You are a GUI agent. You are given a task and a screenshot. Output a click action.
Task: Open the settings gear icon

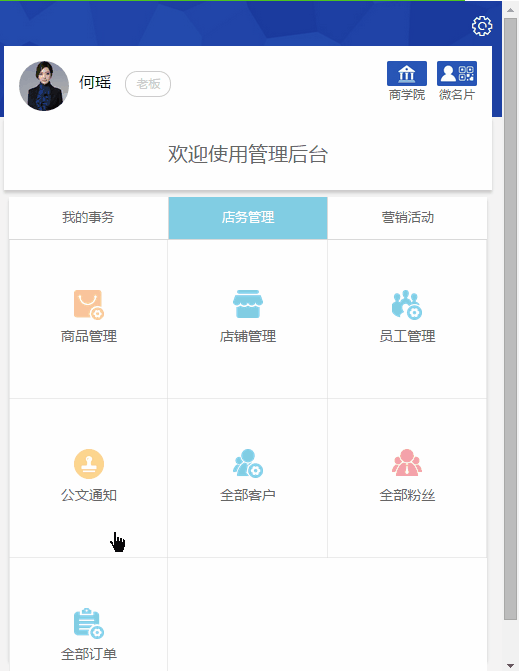[482, 26]
